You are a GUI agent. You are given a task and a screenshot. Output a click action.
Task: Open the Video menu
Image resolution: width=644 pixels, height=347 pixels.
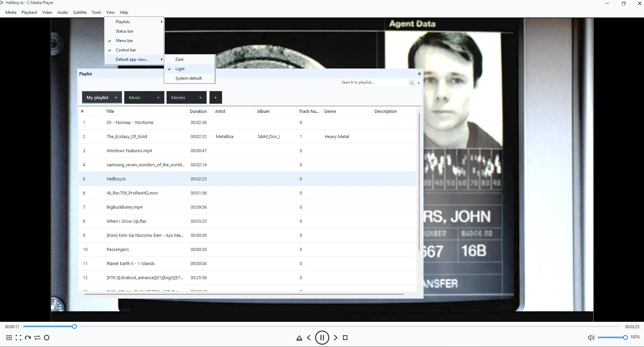tap(47, 12)
